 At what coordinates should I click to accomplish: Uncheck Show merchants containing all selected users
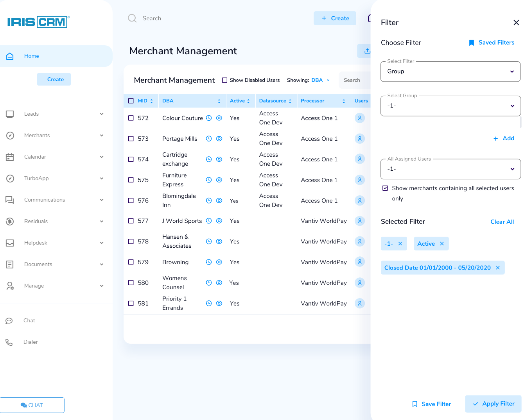(385, 188)
